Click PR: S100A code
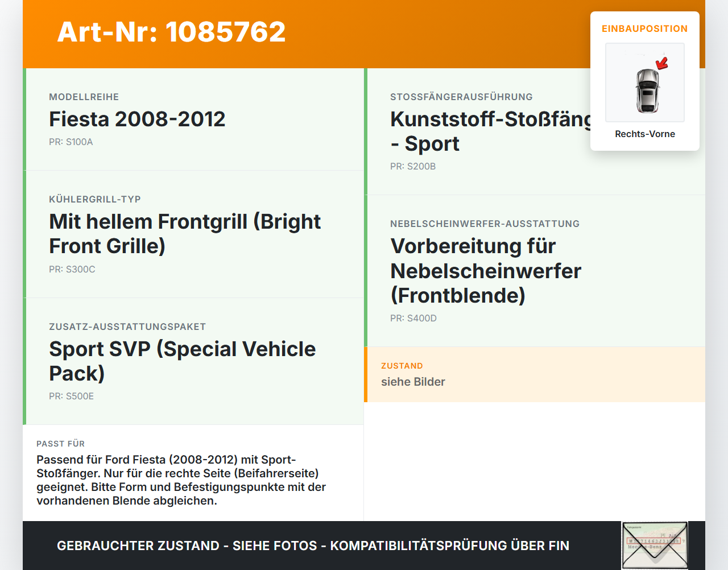Viewport: 728px width, 570px height. pyautogui.click(x=71, y=142)
